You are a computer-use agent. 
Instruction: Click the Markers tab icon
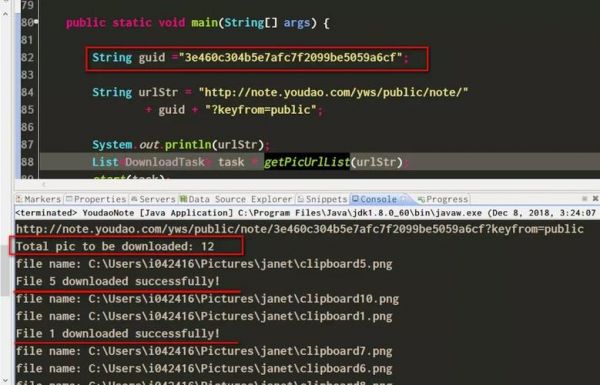[x=19, y=199]
